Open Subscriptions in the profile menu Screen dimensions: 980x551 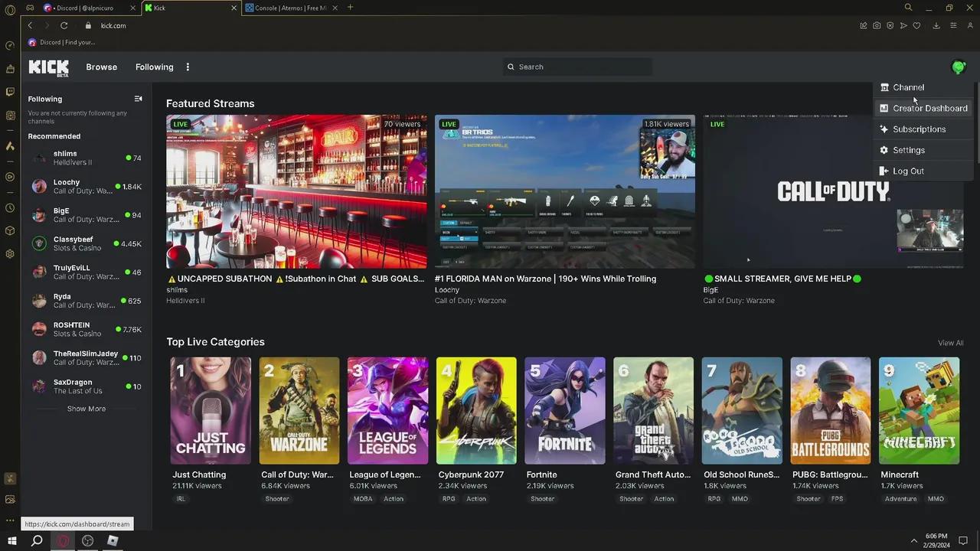pos(923,129)
